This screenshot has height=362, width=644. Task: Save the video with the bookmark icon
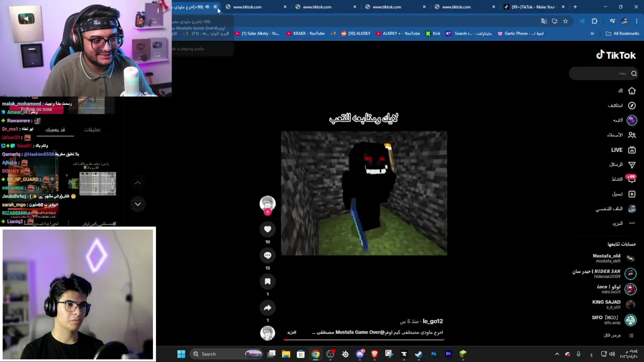[x=268, y=282]
